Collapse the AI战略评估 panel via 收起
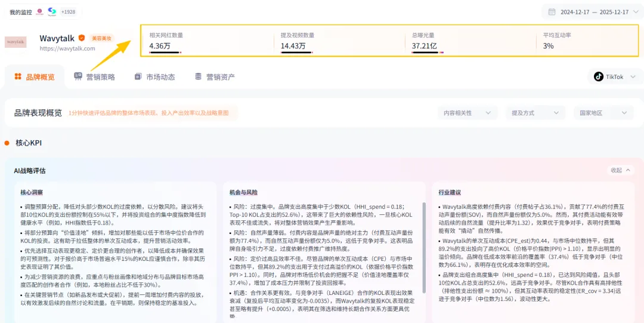 (620, 170)
